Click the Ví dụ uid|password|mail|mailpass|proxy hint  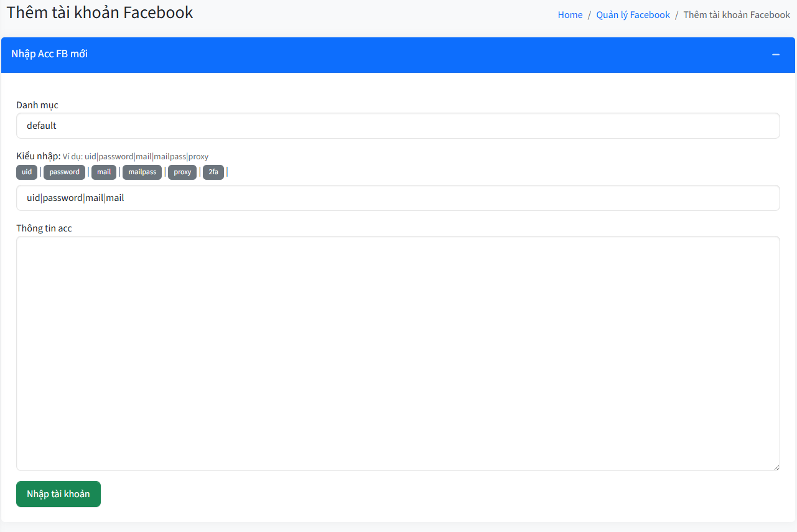(136, 156)
